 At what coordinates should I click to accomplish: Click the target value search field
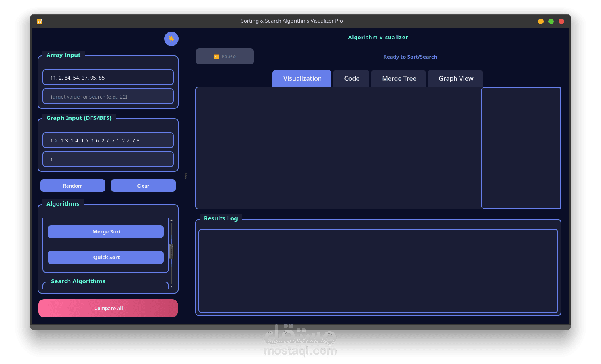tap(108, 96)
